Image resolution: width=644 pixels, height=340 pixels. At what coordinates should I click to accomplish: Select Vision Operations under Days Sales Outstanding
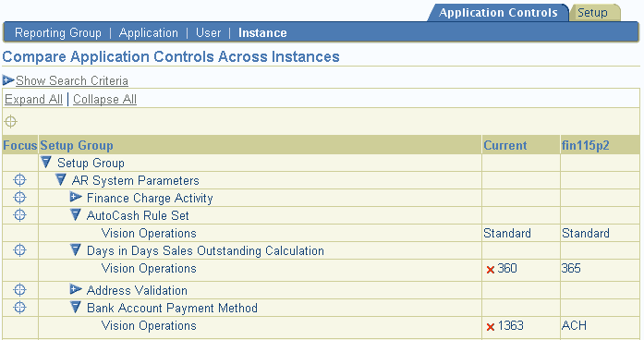[x=149, y=269]
